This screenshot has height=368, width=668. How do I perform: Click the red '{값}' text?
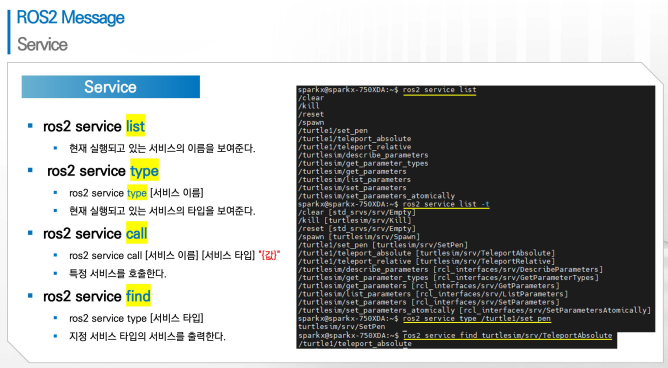(269, 256)
